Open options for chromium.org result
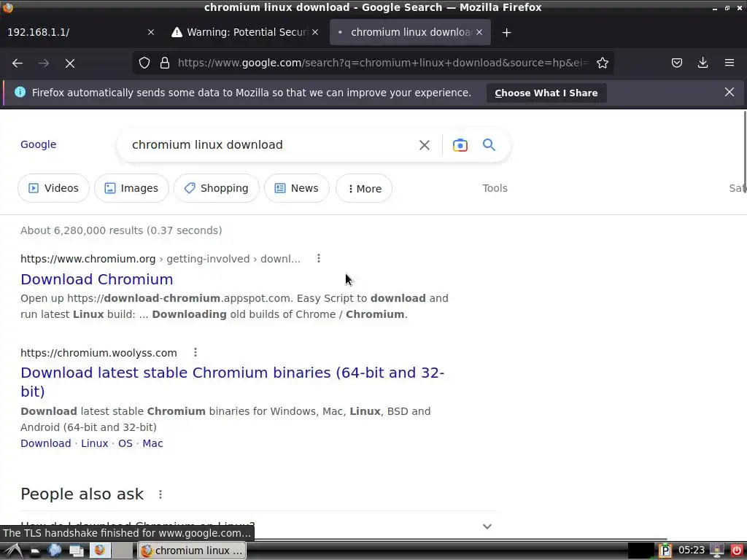 319,259
